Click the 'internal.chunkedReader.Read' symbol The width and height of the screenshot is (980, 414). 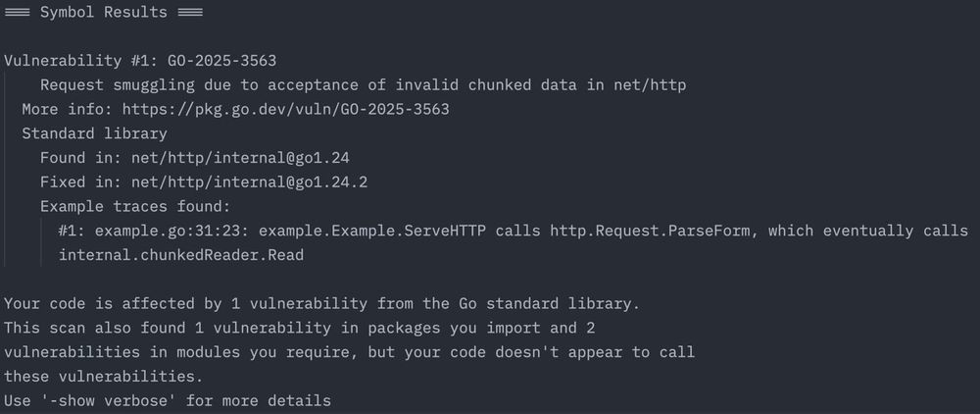tap(180, 255)
